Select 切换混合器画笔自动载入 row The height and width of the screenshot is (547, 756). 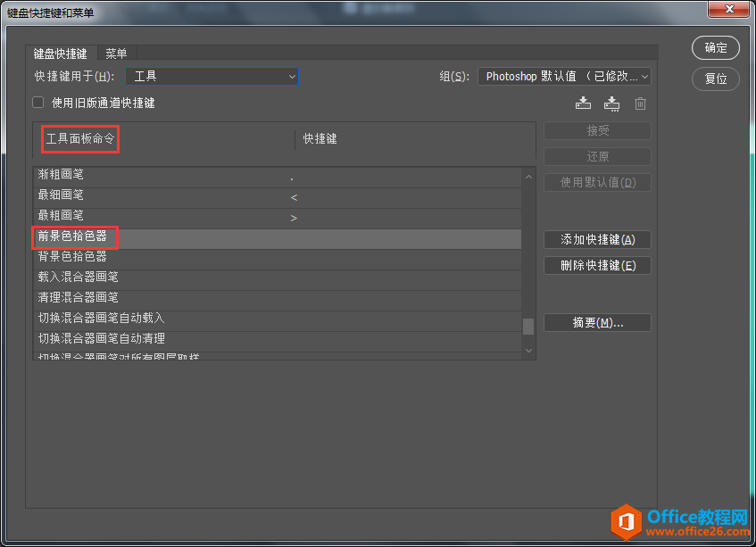(278, 321)
